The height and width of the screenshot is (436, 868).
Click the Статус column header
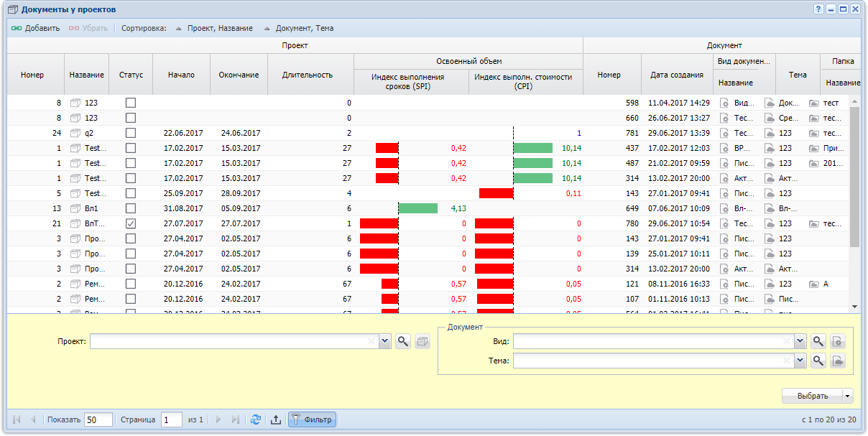[131, 75]
